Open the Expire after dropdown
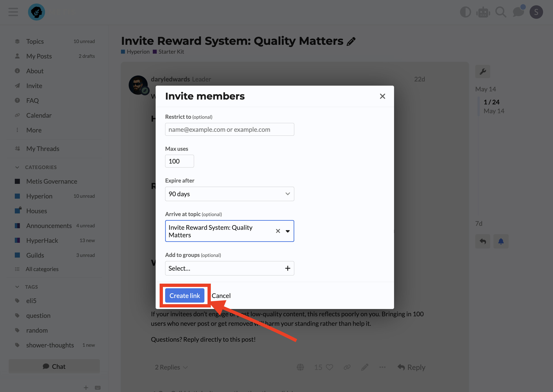This screenshot has width=553, height=392. point(229,194)
